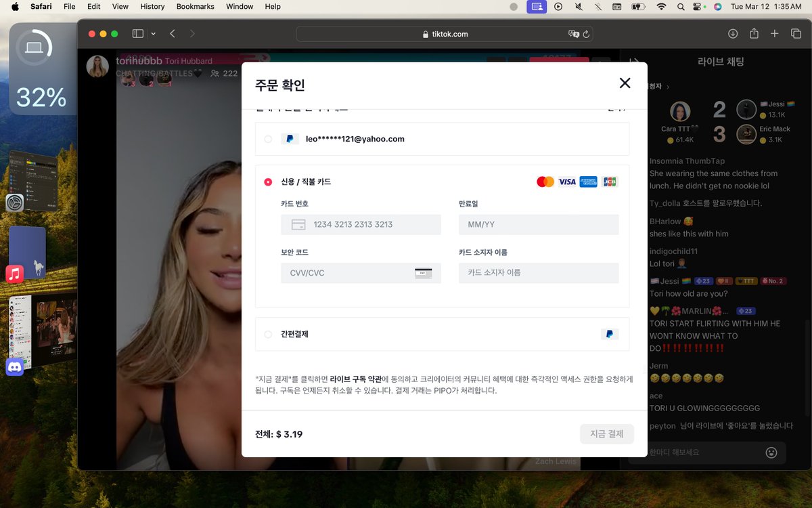The height and width of the screenshot is (508, 812).
Task: Open the Wi-Fi menu bar icon
Action: coord(661,6)
